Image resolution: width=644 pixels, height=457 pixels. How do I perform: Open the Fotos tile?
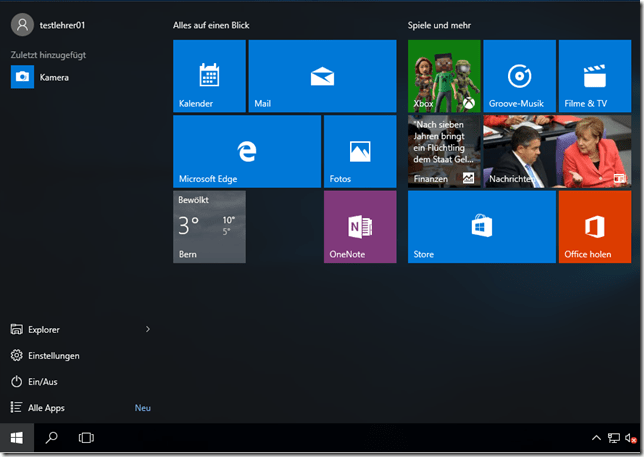(359, 151)
